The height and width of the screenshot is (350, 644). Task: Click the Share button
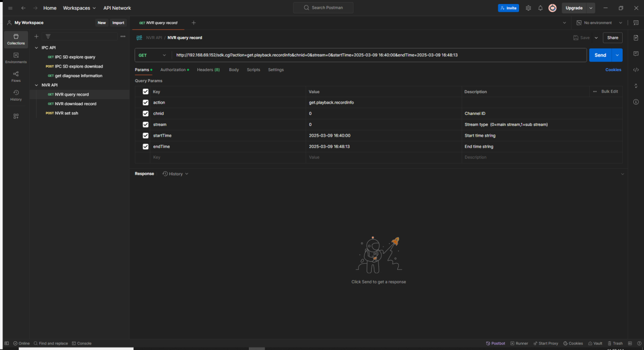(x=613, y=38)
